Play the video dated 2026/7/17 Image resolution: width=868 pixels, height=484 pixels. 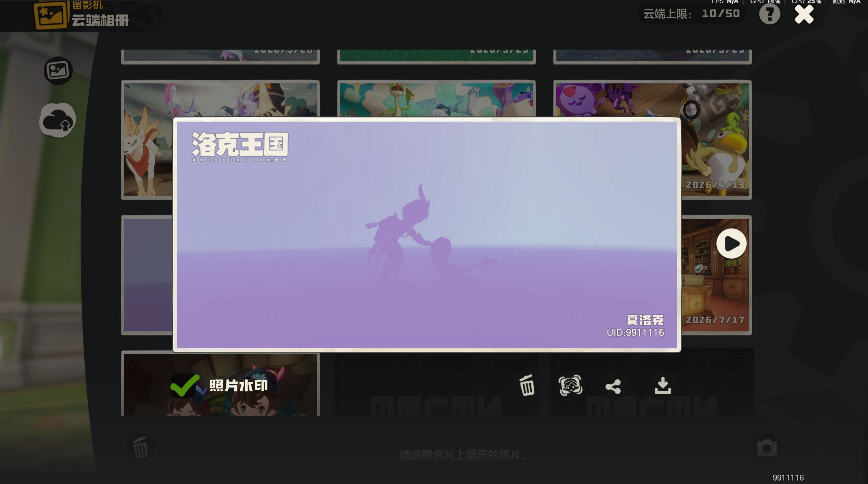(731, 244)
